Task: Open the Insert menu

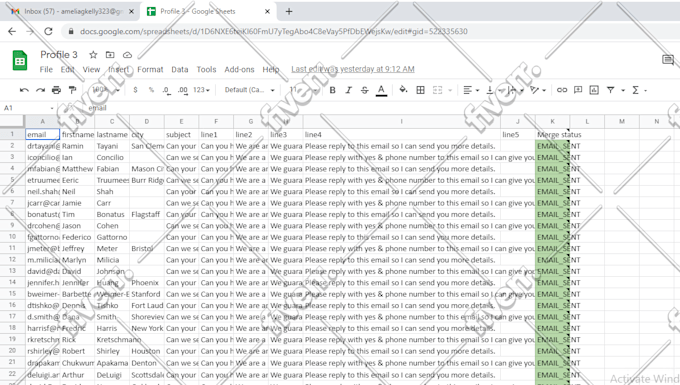Action: click(119, 69)
